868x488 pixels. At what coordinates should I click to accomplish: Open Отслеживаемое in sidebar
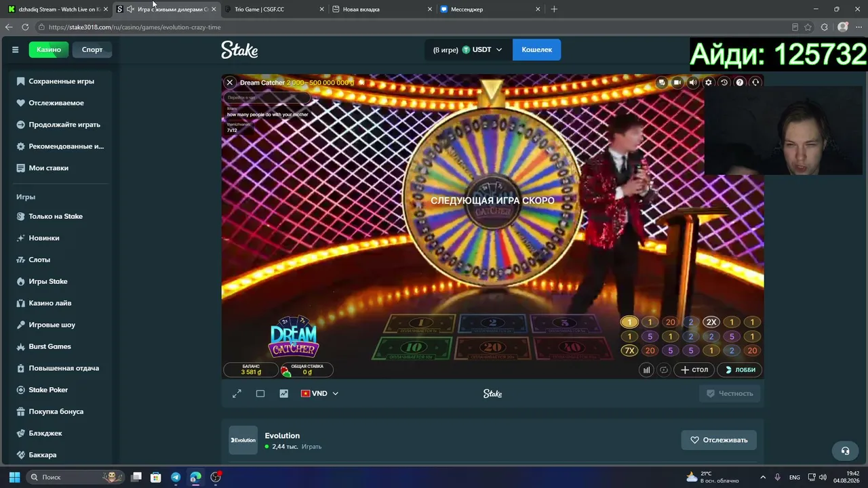tap(56, 103)
